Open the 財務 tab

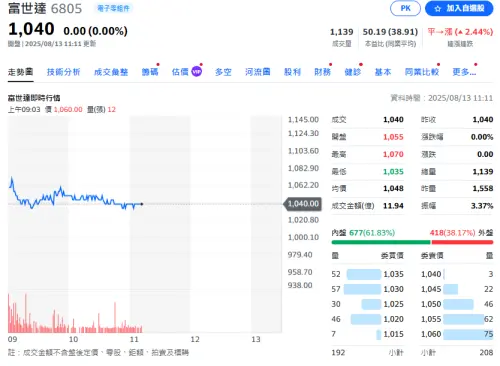point(322,72)
